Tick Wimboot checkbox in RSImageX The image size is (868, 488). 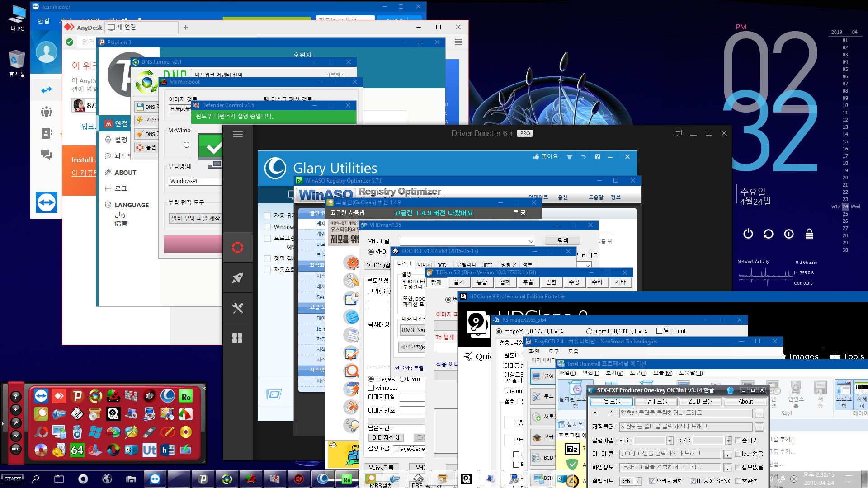tap(659, 331)
